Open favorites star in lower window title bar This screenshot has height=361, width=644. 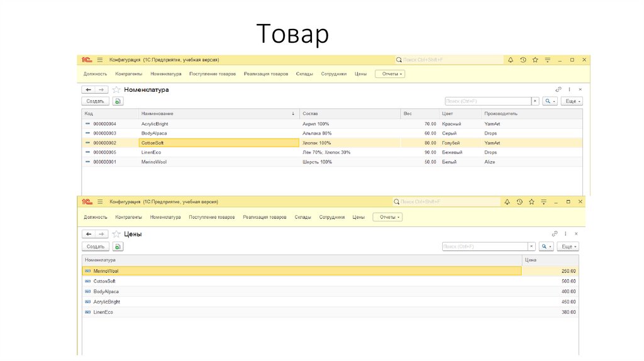tap(531, 202)
